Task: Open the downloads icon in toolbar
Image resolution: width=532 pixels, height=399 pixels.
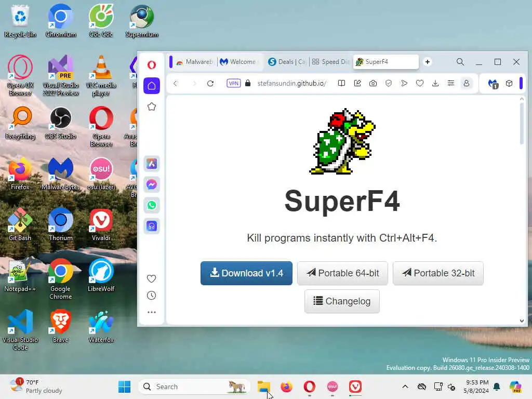Action: 435,84
